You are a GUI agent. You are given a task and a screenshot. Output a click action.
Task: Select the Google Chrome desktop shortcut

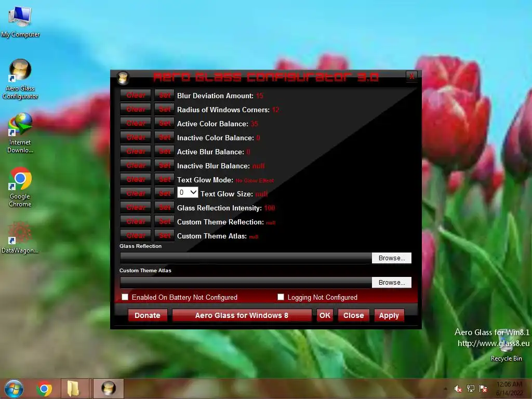pos(20,187)
